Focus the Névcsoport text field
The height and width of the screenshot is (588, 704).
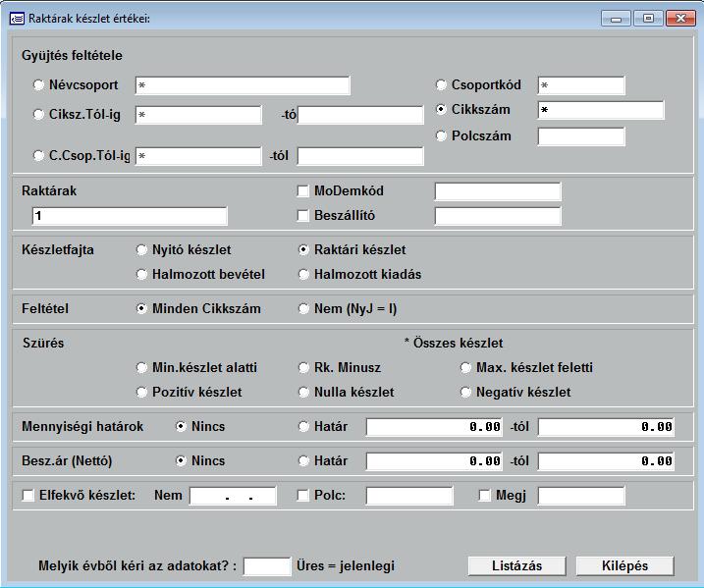(x=243, y=85)
